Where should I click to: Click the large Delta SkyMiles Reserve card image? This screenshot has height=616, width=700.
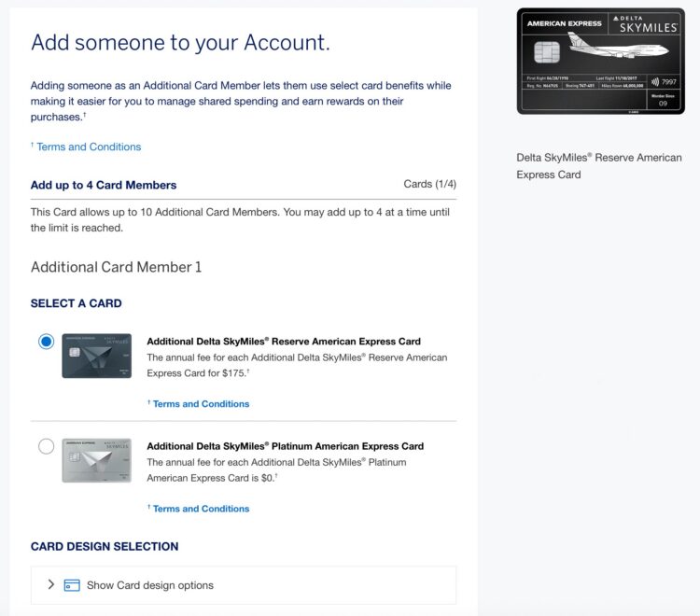pyautogui.click(x=600, y=62)
